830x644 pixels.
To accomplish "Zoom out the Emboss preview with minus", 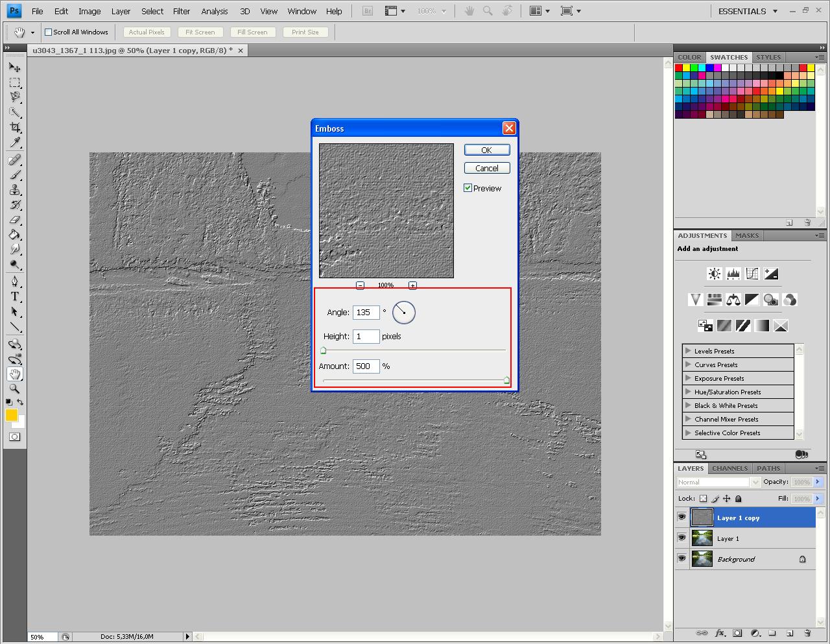I will coord(361,285).
